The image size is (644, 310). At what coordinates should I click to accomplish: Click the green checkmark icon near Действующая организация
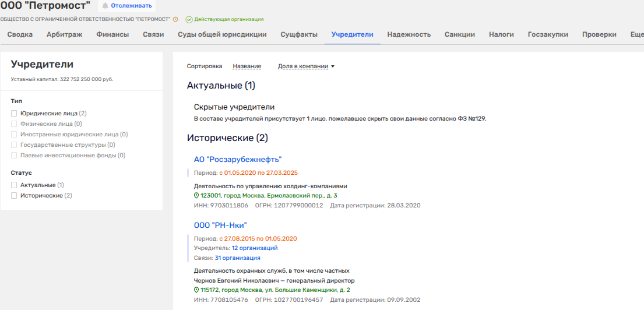pyautogui.click(x=189, y=19)
